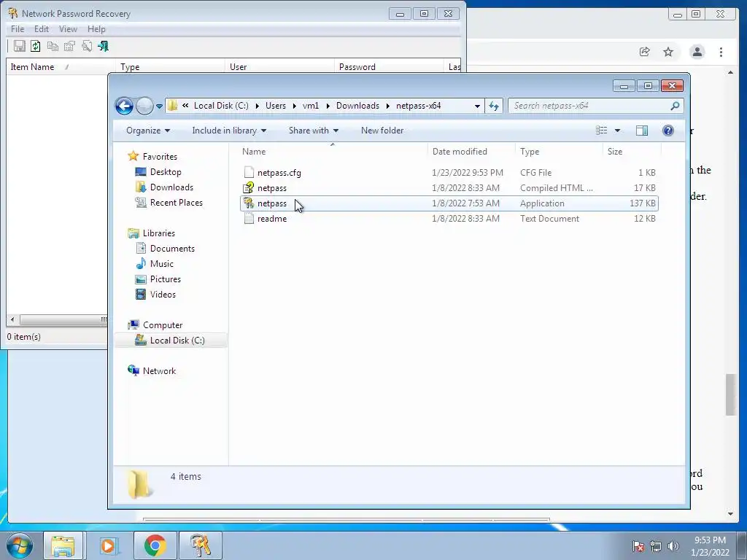Screen dimensions: 747x560
Task: Switch to Chrome from taskbar
Action: coord(155,545)
